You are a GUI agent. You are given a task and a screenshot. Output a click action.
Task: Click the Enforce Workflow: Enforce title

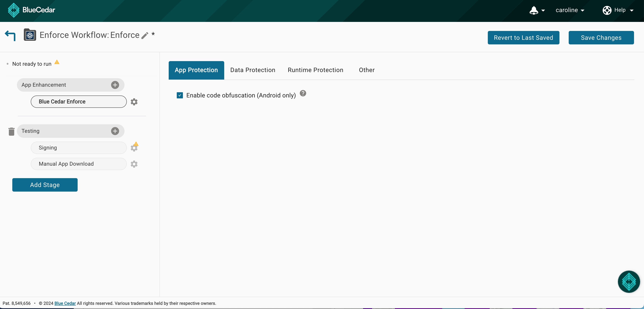pos(90,35)
